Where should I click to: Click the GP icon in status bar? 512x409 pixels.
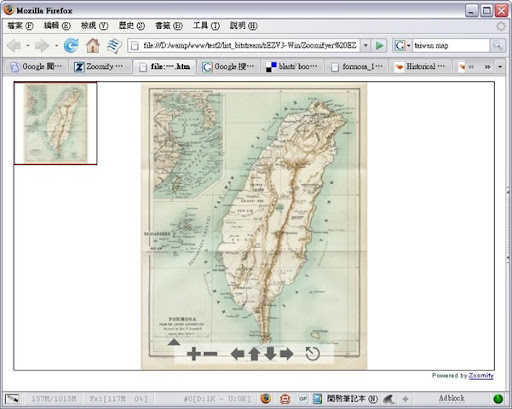[303, 399]
